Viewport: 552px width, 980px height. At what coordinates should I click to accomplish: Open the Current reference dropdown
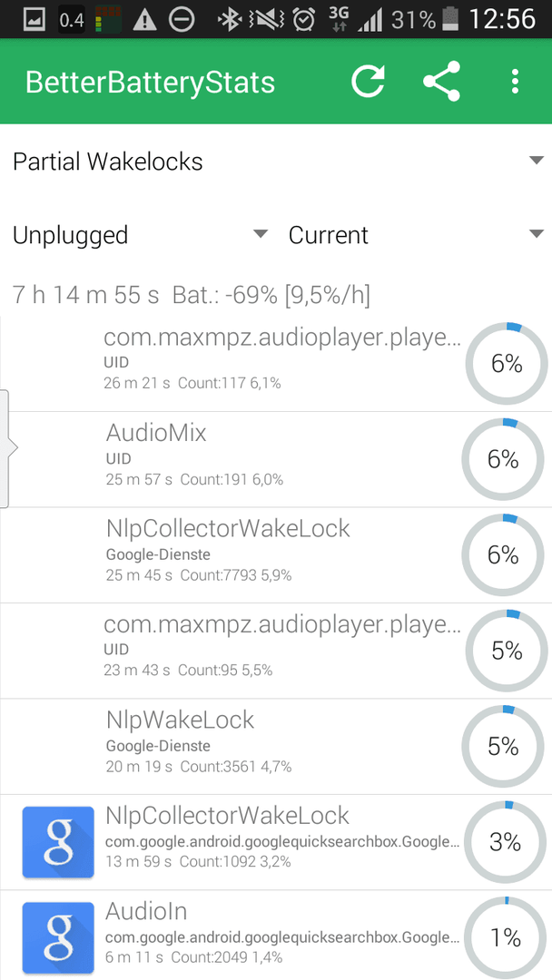pos(416,235)
